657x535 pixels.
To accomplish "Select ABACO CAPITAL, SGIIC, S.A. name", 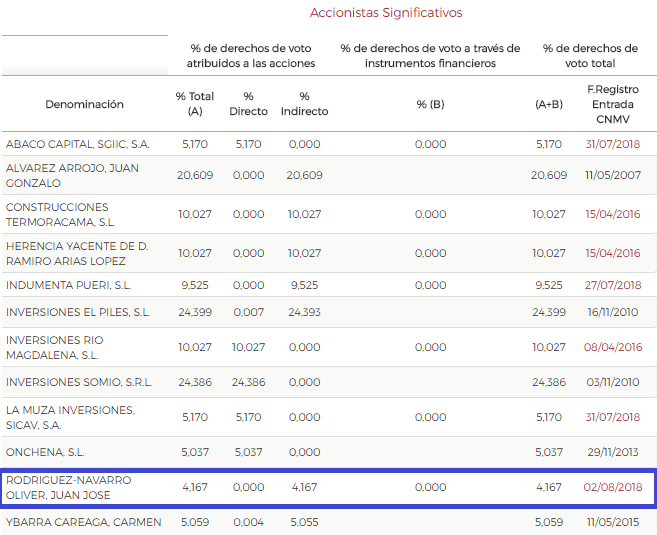I will pos(78,144).
